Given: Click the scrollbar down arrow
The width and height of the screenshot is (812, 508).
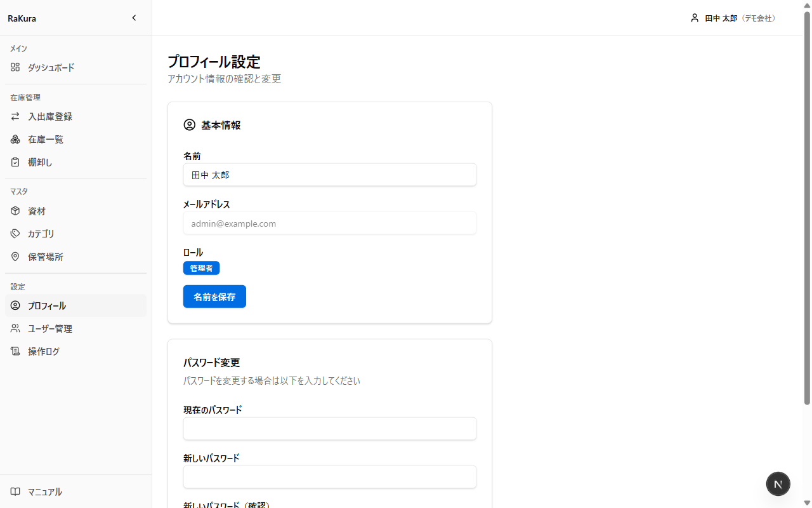Looking at the screenshot, I should tap(807, 503).
